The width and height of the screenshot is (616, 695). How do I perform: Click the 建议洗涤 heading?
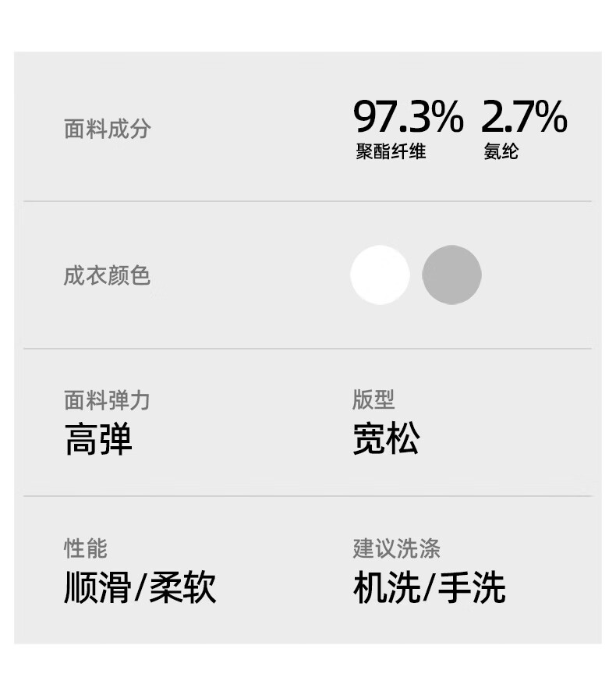click(x=396, y=548)
